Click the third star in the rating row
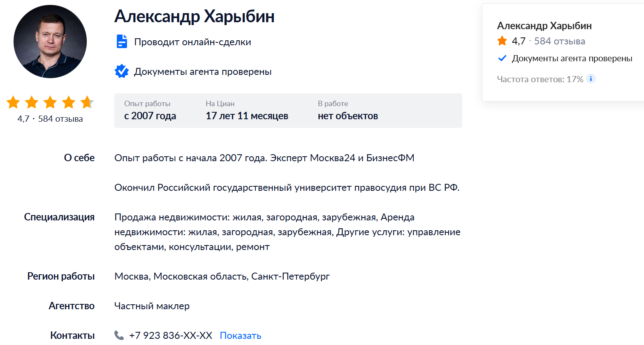This screenshot has height=345, width=644. click(x=50, y=102)
